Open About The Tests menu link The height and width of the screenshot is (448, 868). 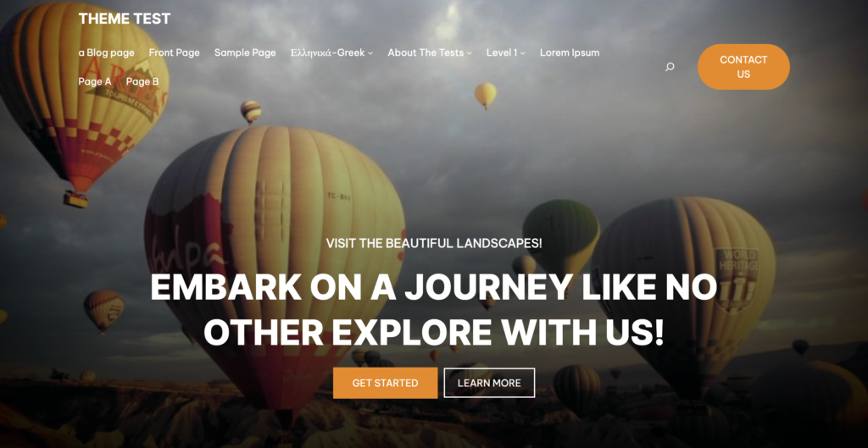(426, 53)
